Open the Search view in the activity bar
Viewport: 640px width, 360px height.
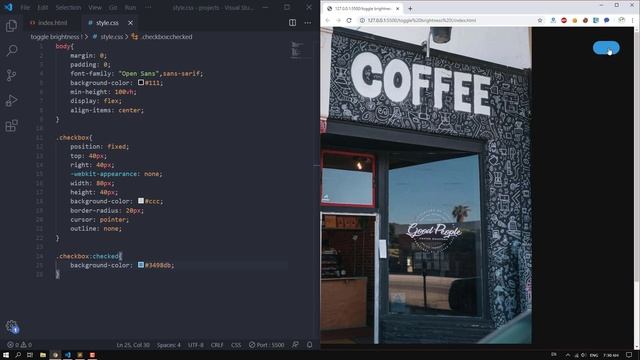(11, 50)
